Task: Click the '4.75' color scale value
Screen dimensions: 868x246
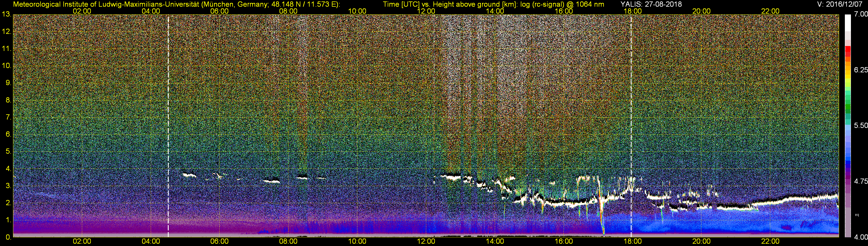Action: tap(861, 181)
